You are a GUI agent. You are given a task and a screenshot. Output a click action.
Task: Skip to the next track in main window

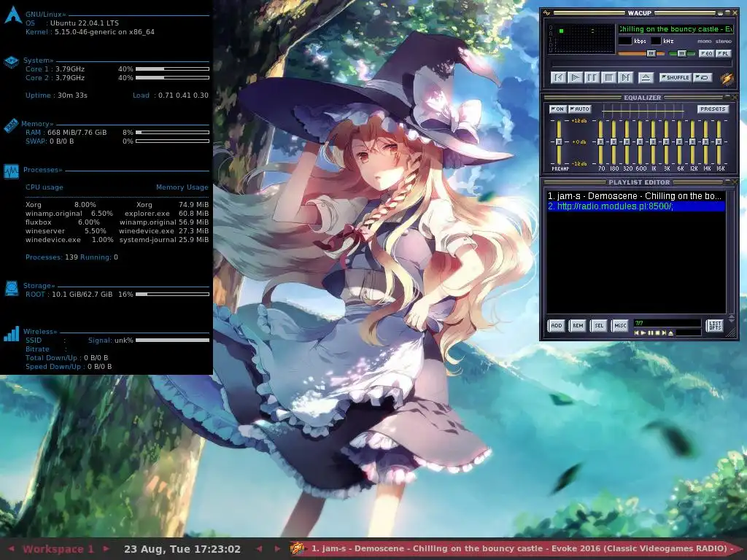tap(625, 77)
